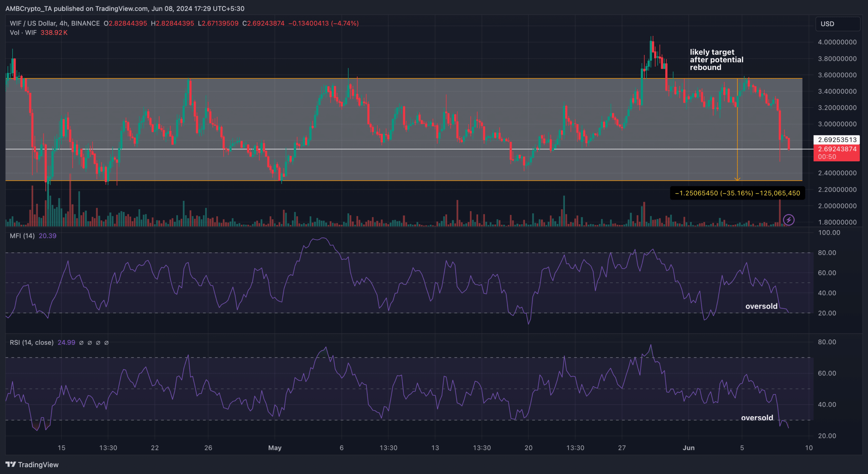
Task: Click the WIF / US Dollar symbol title
Action: click(x=55, y=23)
